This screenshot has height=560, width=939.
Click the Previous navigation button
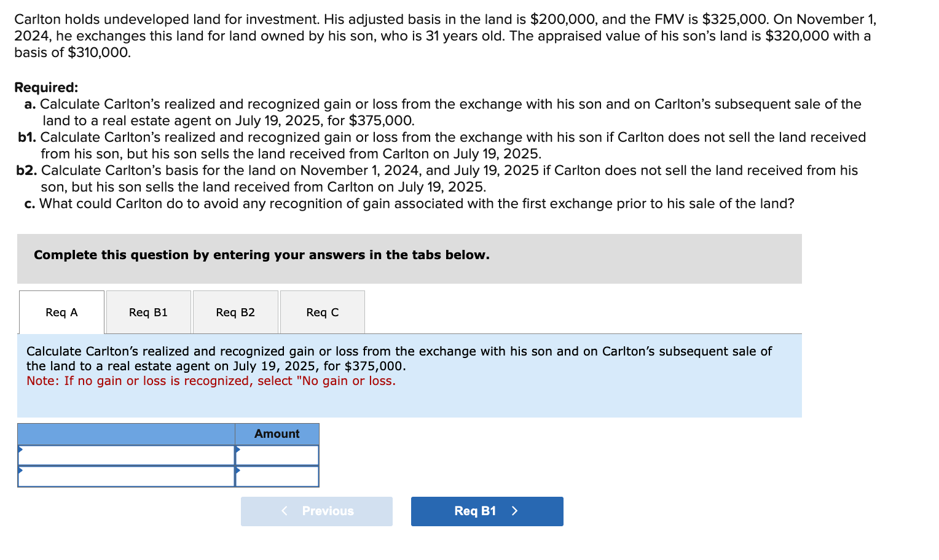pos(316,511)
